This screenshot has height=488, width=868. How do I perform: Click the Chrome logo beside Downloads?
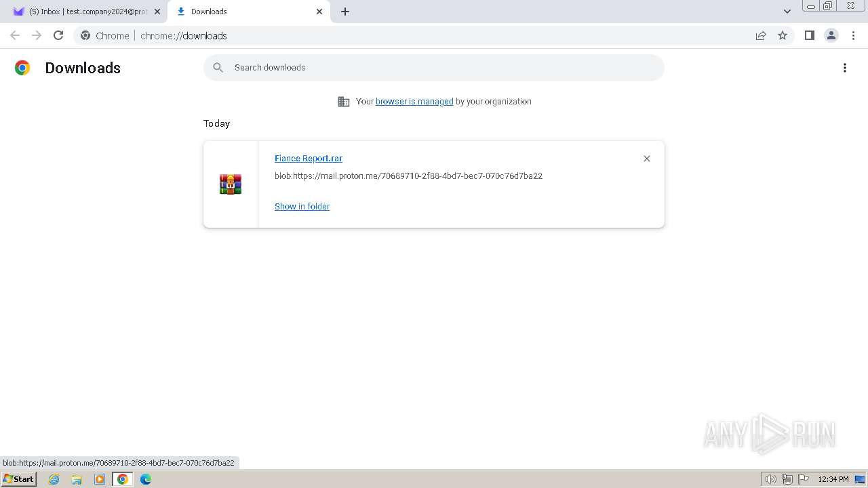click(22, 68)
